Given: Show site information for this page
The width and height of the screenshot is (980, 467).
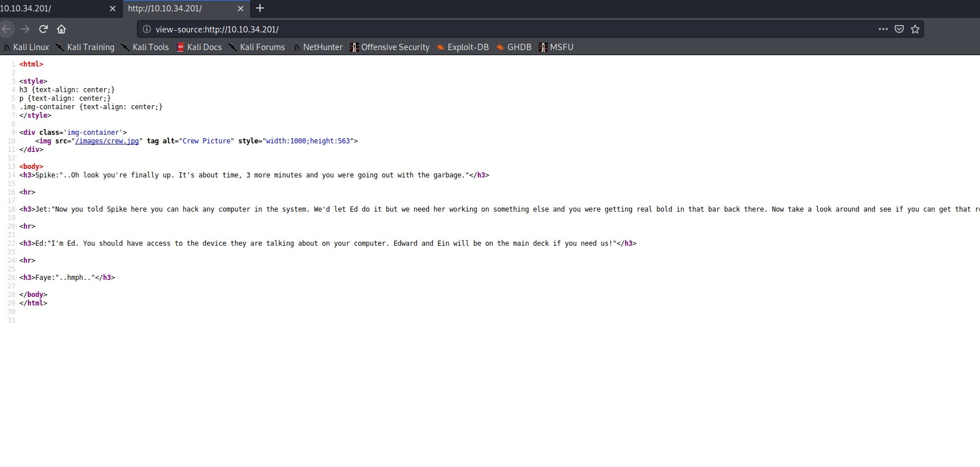Looking at the screenshot, I should pos(146,29).
